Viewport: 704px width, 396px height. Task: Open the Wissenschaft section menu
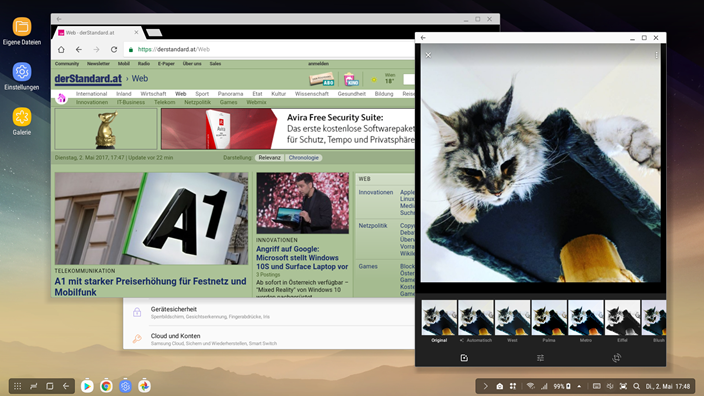click(x=312, y=94)
